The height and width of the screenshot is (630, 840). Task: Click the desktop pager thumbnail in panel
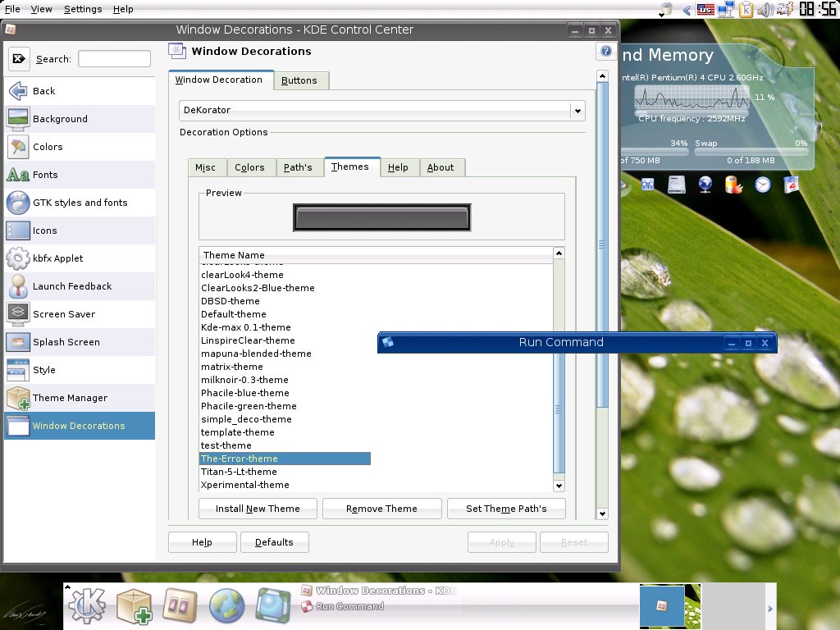670,606
